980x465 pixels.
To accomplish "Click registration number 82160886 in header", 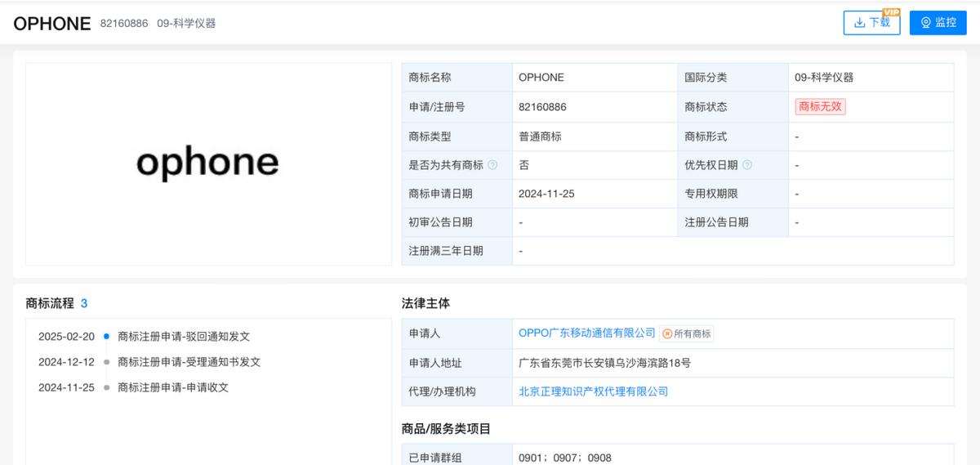I will (124, 24).
